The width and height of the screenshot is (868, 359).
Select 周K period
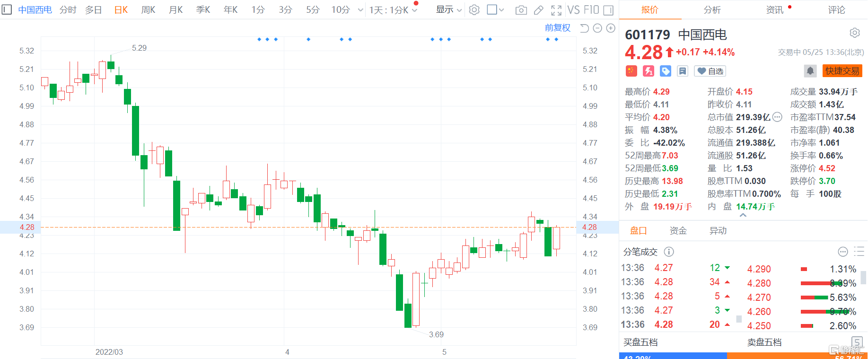(148, 10)
